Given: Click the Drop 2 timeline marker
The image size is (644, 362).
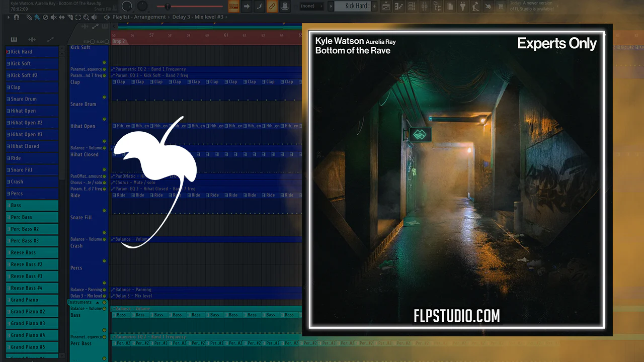Looking at the screenshot, I should pos(118,41).
